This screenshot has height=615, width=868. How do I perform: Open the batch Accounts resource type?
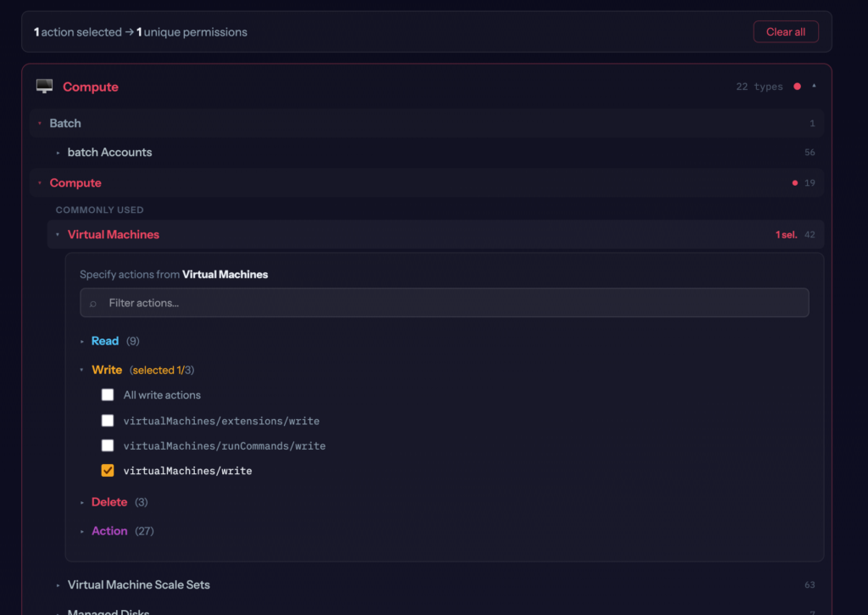coord(109,153)
